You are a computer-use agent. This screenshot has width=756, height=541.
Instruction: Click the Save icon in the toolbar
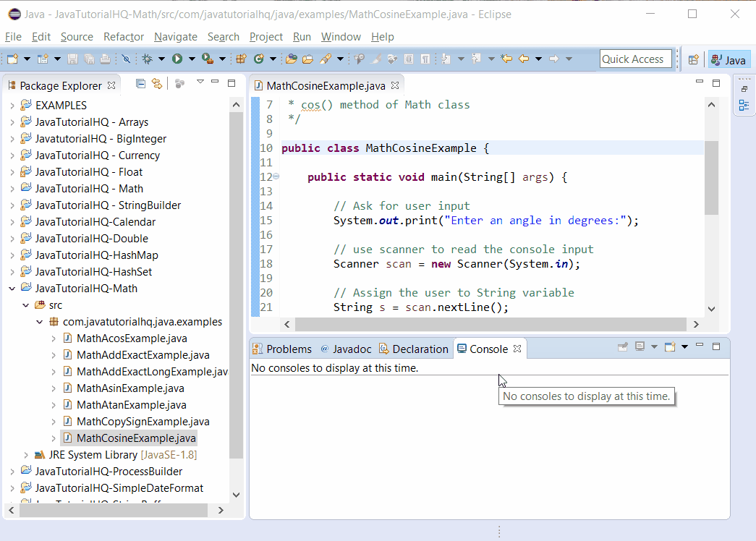point(72,59)
